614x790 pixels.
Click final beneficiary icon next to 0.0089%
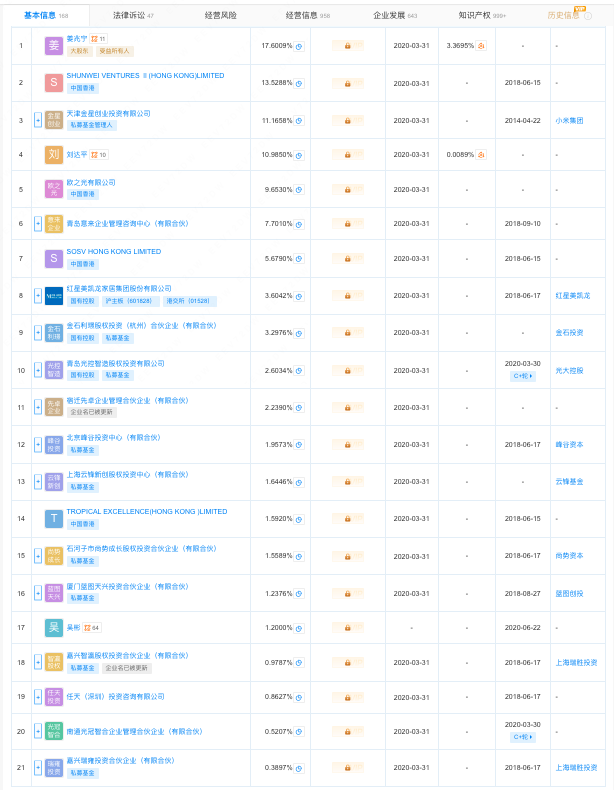tap(481, 155)
